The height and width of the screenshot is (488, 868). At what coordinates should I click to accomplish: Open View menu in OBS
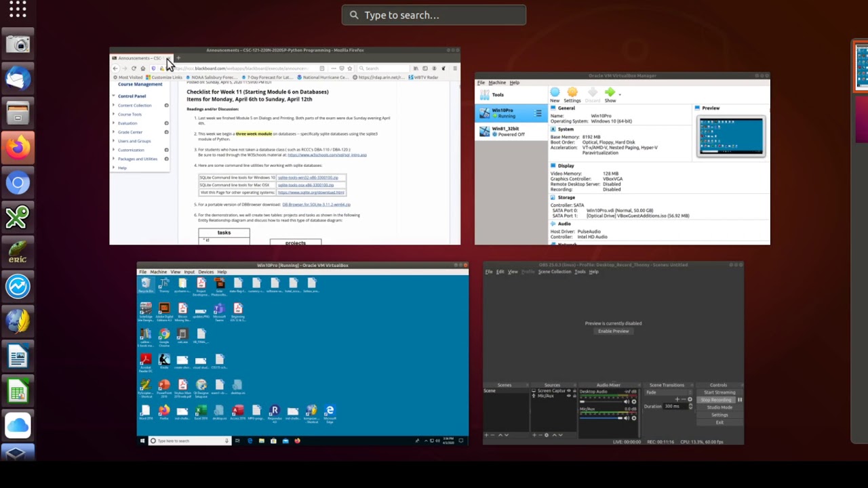coord(513,272)
